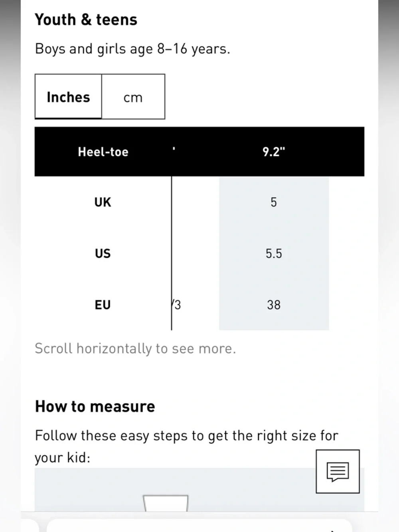
Task: Click the UK row label
Action: [x=103, y=202]
